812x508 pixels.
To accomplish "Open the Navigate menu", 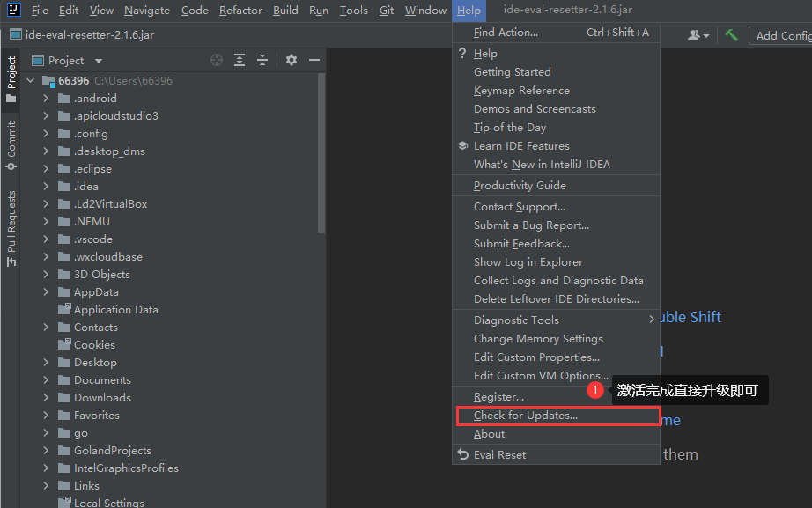I will point(146,11).
